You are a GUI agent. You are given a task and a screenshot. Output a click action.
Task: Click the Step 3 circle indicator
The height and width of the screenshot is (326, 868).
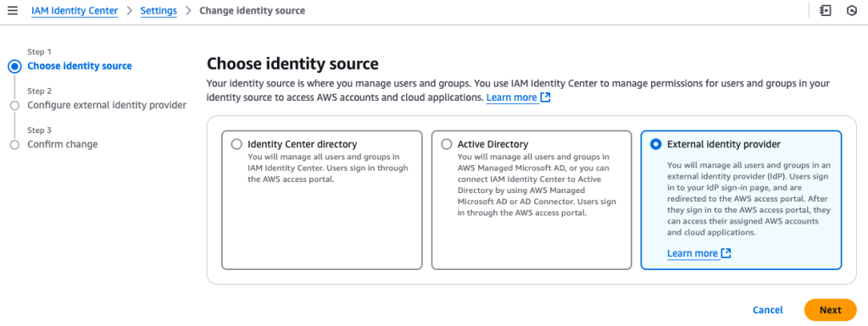click(x=15, y=145)
